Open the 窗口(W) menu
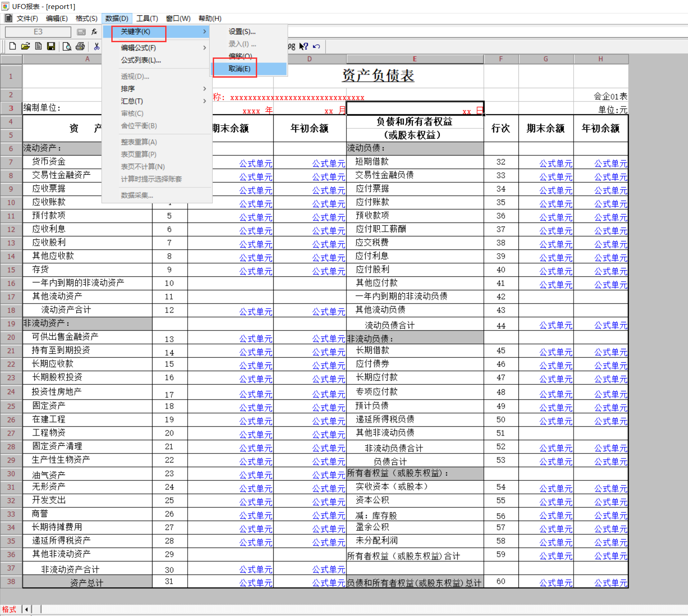 click(178, 18)
